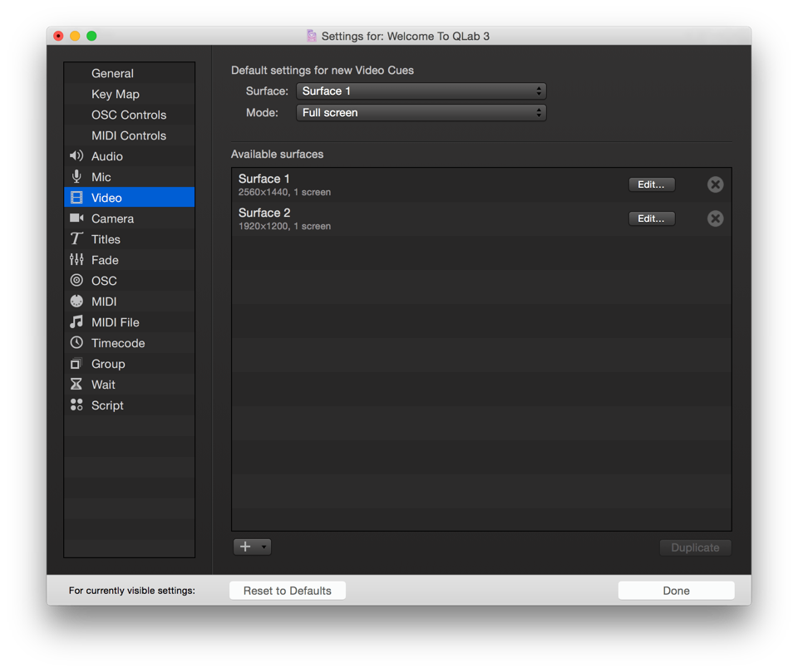Open Script settings icon
The image size is (798, 672).
coord(76,405)
